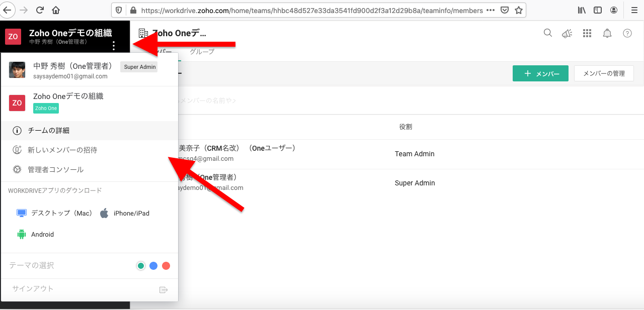
Task: Click the Apple icon for iPhone/iPad
Action: click(104, 213)
